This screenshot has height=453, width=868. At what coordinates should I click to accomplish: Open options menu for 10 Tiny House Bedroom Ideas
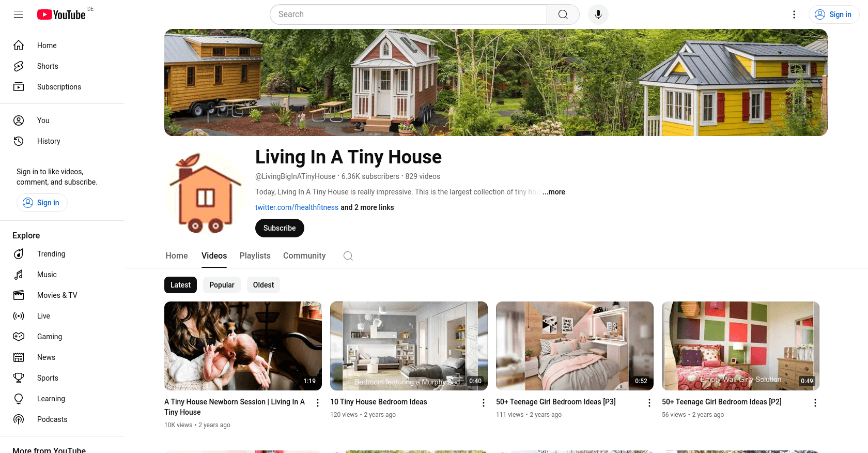point(484,403)
